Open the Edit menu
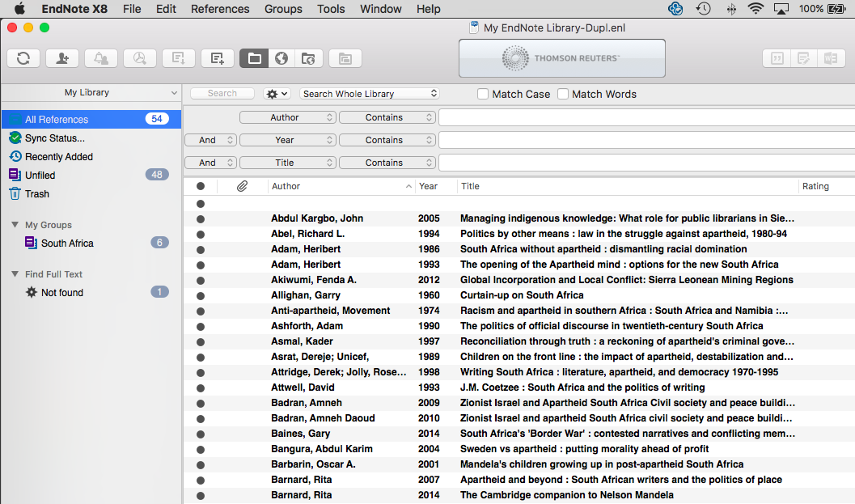This screenshot has width=855, height=504. [x=167, y=9]
